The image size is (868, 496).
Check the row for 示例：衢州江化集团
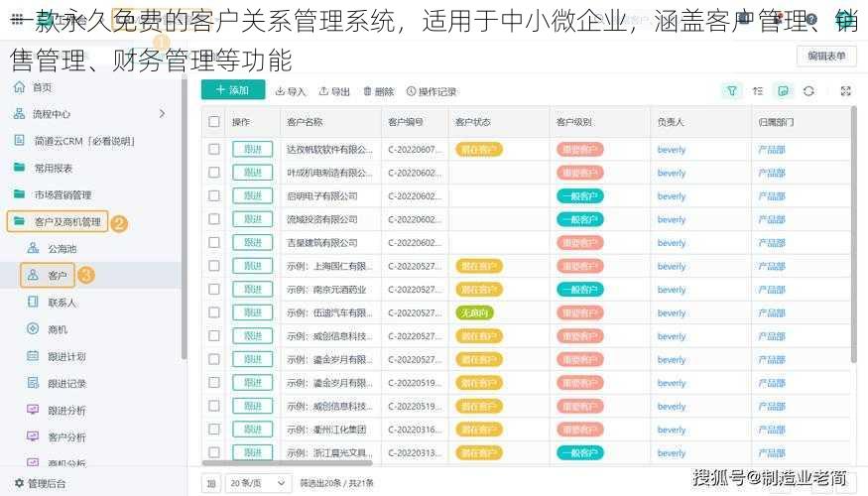coord(214,429)
